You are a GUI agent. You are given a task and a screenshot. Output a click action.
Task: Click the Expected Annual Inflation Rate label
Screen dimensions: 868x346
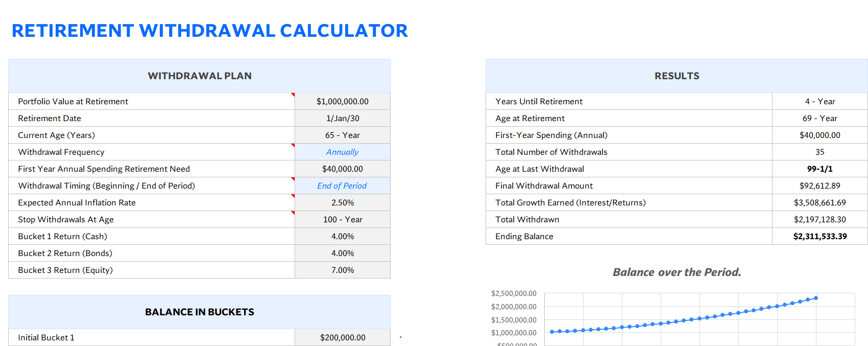[77, 202]
